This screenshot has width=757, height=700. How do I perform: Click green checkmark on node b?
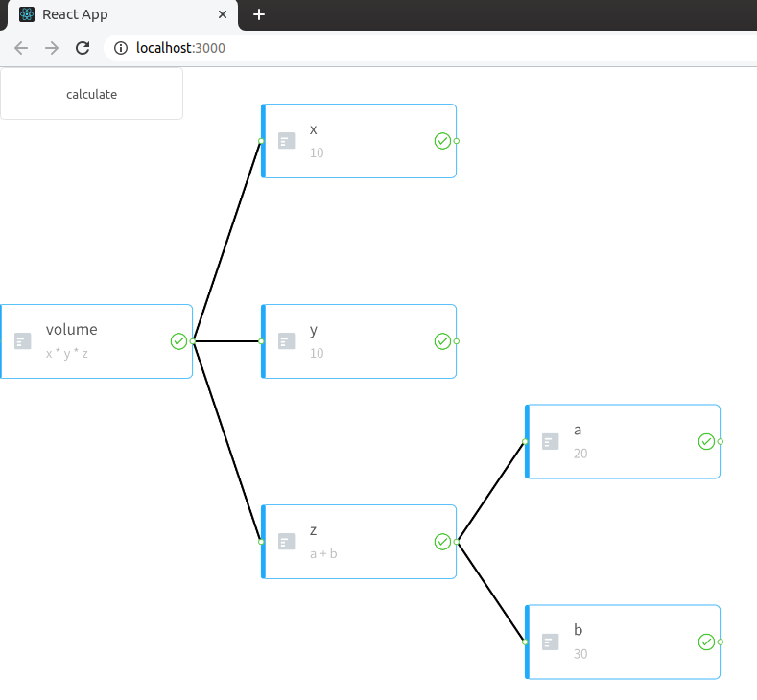coord(706,642)
